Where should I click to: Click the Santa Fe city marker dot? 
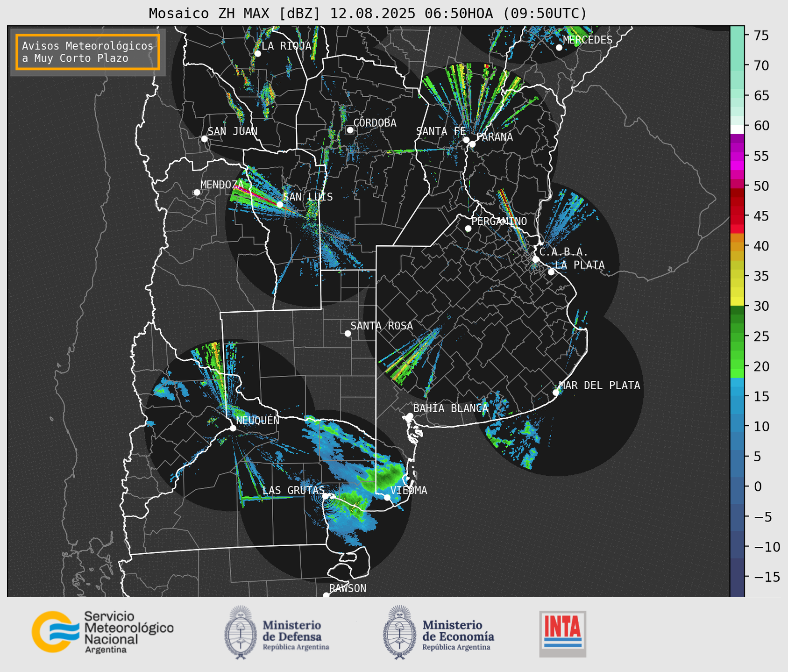point(466,140)
